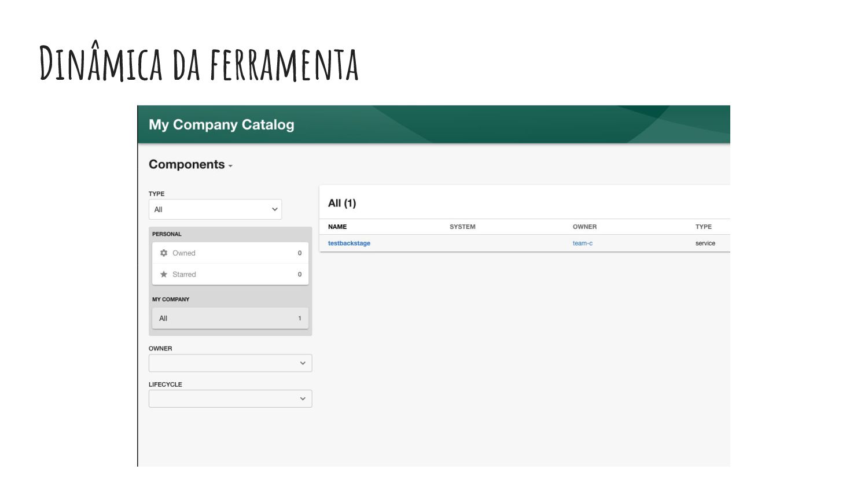
Task: Sort by the Type column header
Action: 704,227
